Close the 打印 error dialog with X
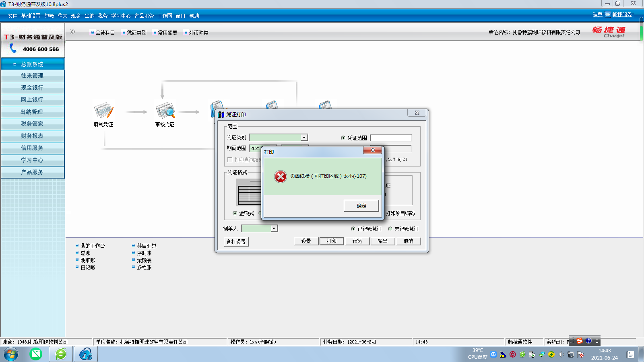The width and height of the screenshot is (644, 362). (373, 150)
